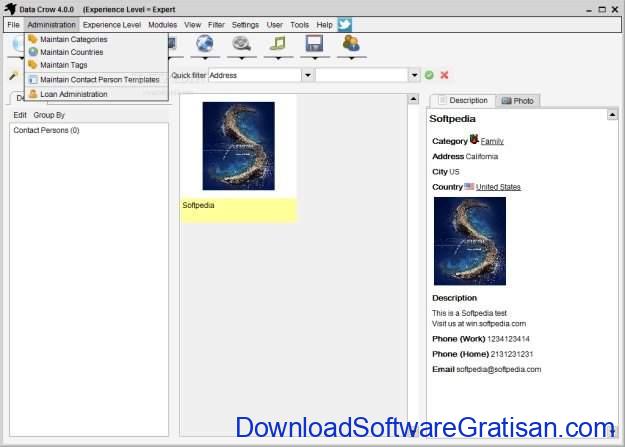Choose Maintain Categories from Administration menu
Viewport: 625px width, 447px height.
coord(73,40)
